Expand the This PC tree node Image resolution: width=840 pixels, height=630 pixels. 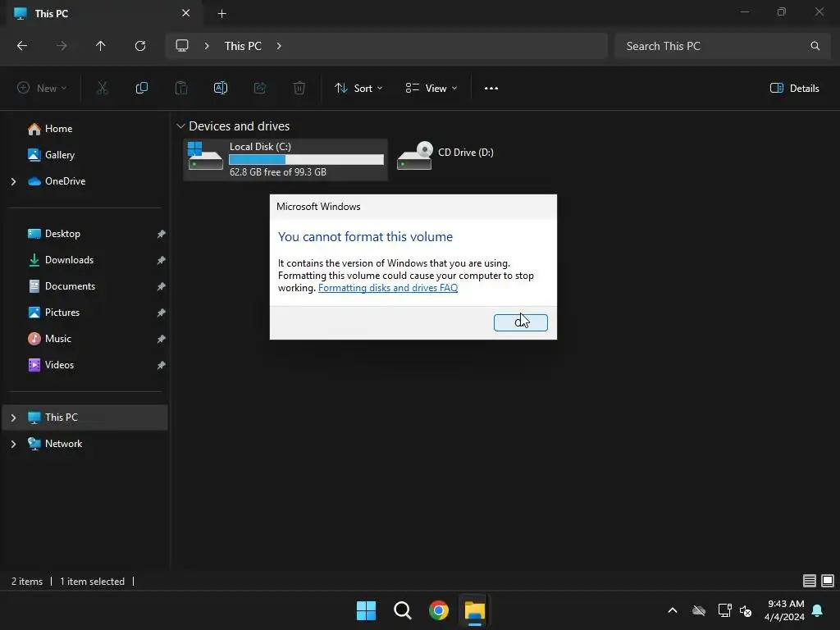[13, 418]
